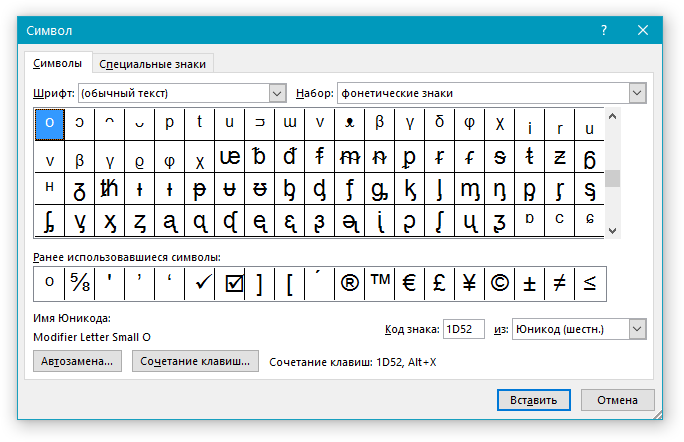Select the plus-minus ± symbol
684x442 pixels.
pos(530,284)
